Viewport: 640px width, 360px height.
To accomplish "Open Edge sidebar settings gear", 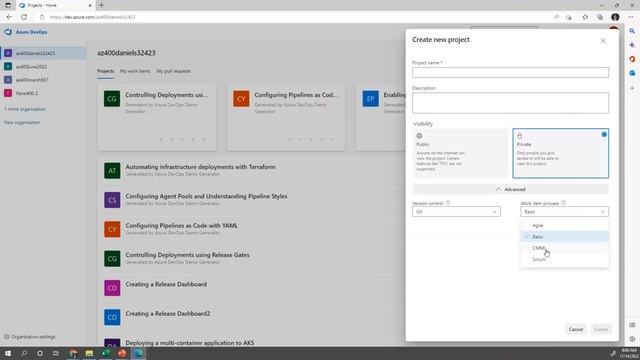I will [x=632, y=339].
